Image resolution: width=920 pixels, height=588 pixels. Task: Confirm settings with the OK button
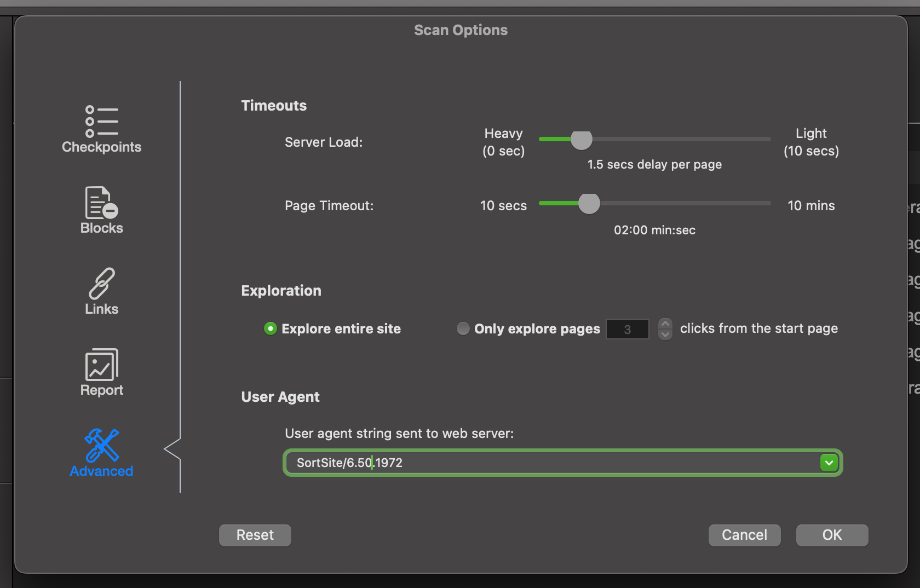pyautogui.click(x=831, y=535)
